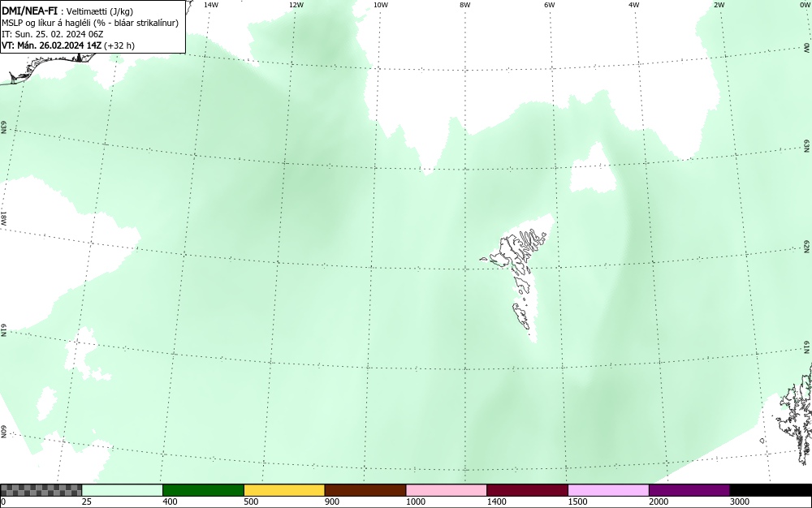Click the checkered gray 0–25 legend swatch

pos(41,490)
